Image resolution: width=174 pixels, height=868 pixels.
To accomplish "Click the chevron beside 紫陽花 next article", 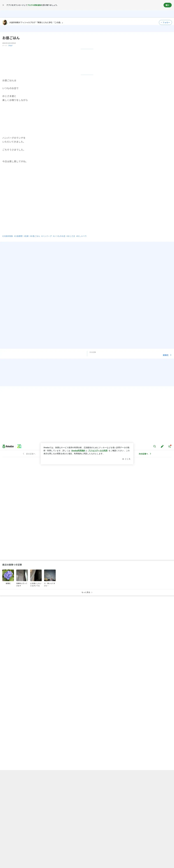I will pyautogui.click(x=171, y=355).
